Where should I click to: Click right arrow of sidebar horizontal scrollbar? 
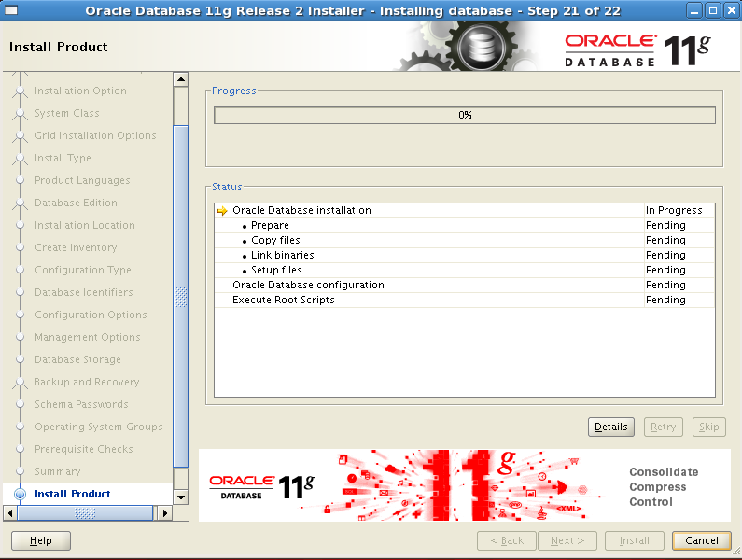pos(164,512)
